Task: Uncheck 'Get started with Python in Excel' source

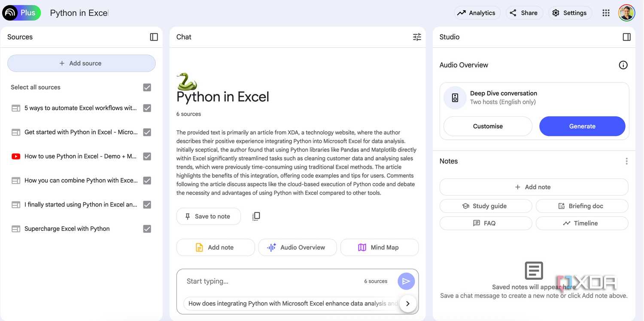Action: [x=147, y=132]
